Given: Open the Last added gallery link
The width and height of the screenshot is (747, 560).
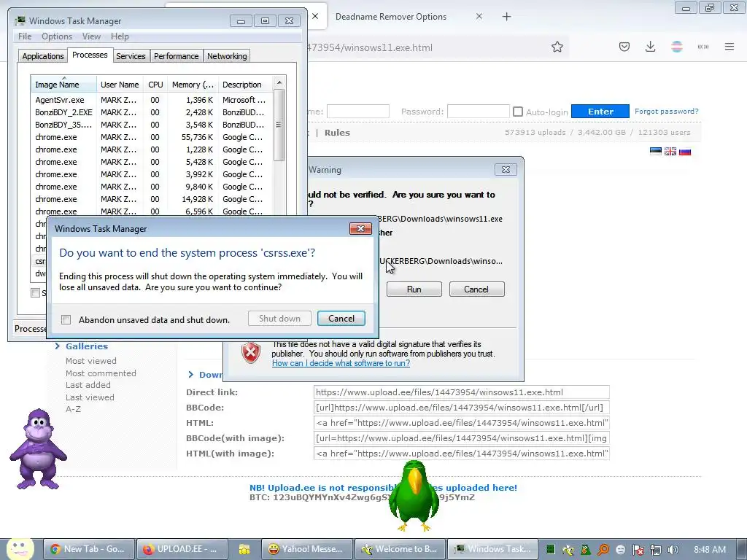Looking at the screenshot, I should coord(88,385).
